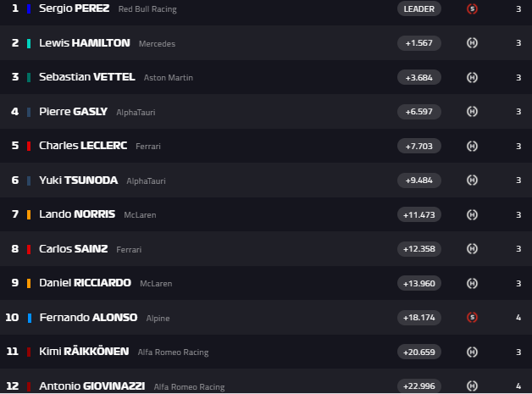The height and width of the screenshot is (394, 532).
Task: Open Pierre GASLY driver entry
Action: (73, 112)
